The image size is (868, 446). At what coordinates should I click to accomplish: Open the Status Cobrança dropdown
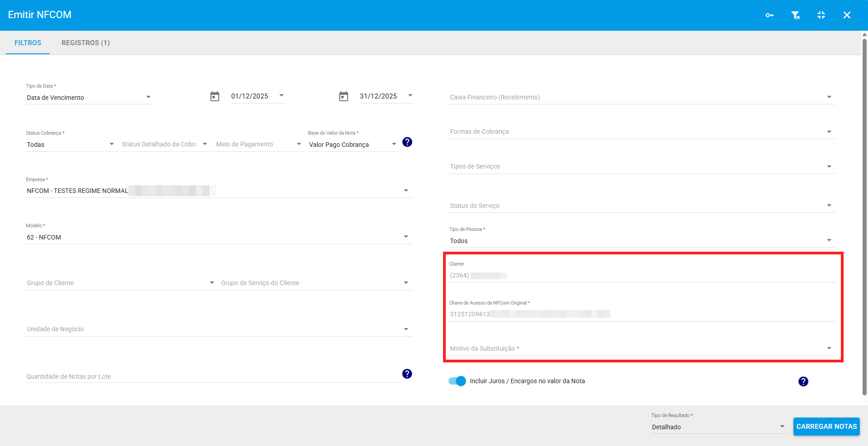point(71,145)
